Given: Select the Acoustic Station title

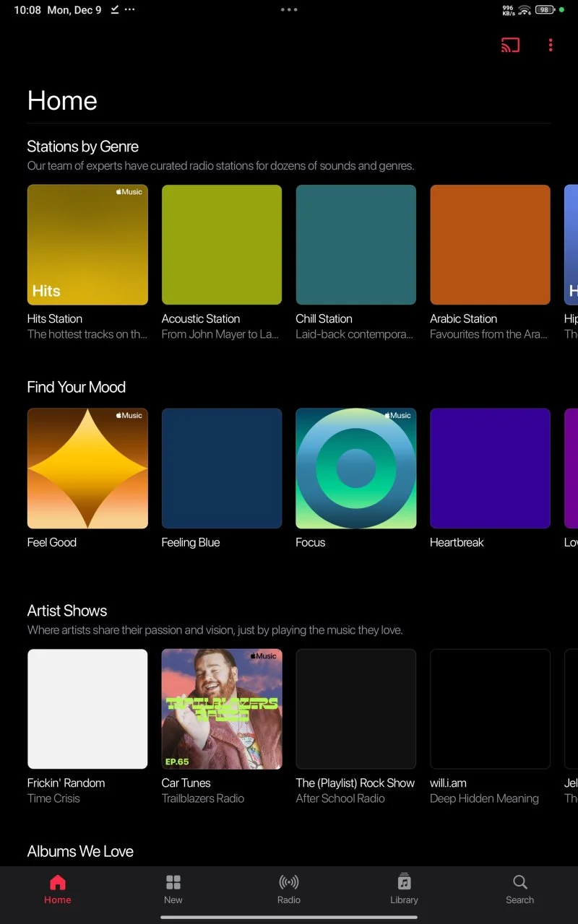Looking at the screenshot, I should click(201, 318).
